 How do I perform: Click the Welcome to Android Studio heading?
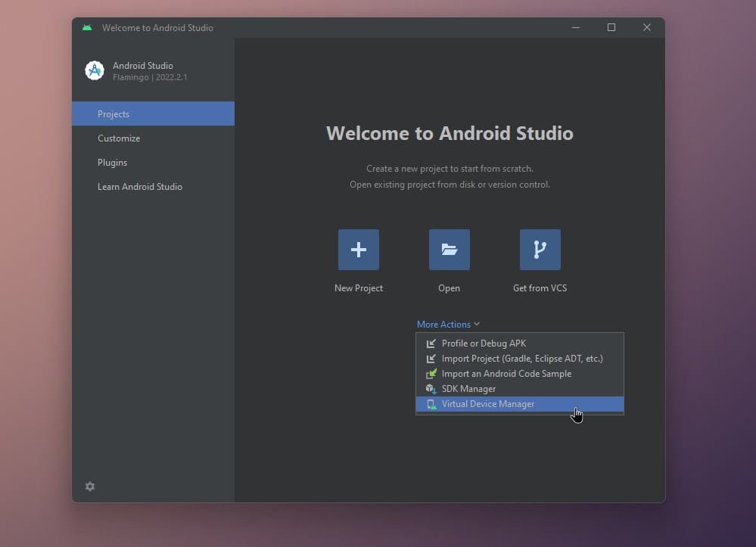pyautogui.click(x=450, y=133)
